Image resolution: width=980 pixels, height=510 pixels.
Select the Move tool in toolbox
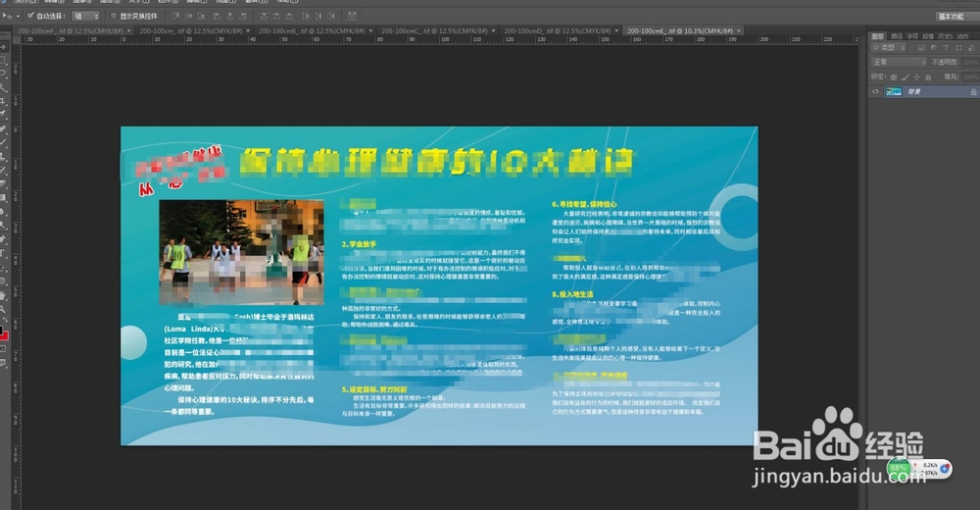4,47
